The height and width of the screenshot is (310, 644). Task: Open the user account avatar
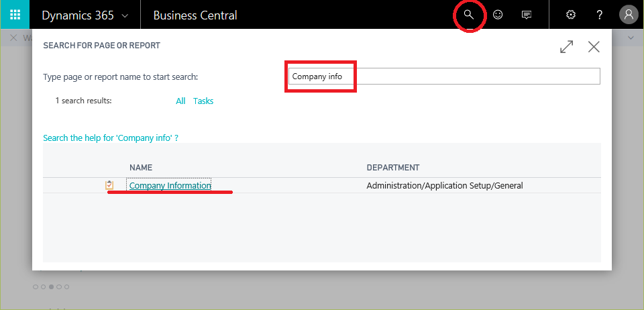point(629,15)
